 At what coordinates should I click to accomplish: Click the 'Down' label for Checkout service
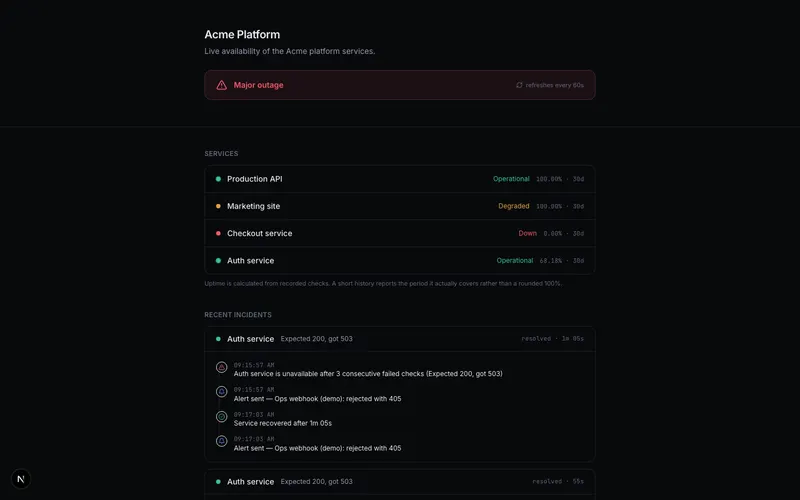528,233
